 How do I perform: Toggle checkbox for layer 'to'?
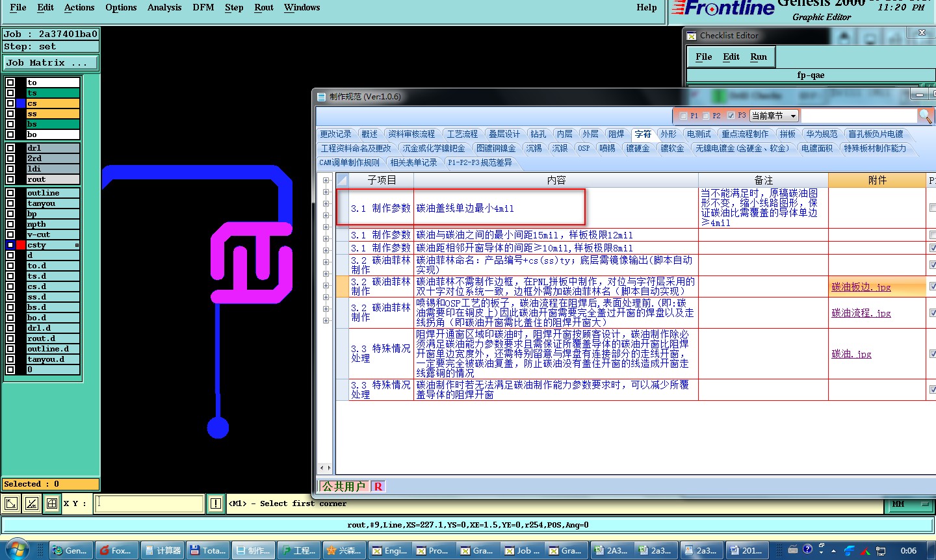10,83
